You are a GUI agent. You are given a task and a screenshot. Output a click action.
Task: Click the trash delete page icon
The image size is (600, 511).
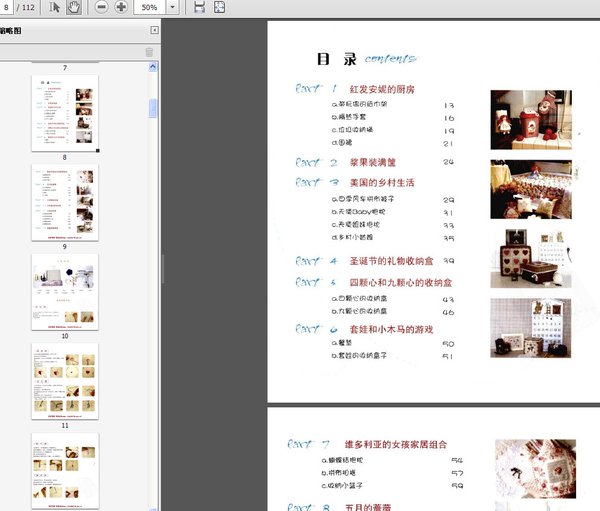tap(149, 52)
